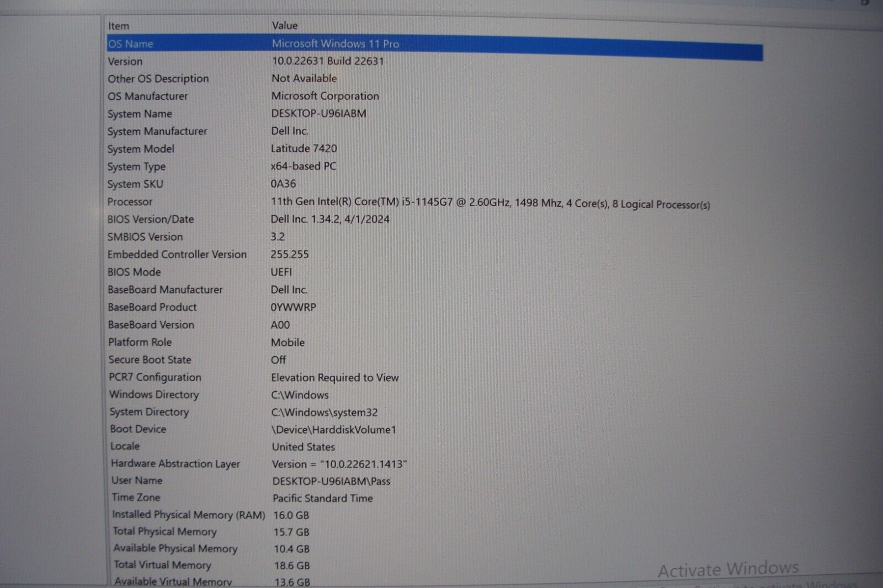Select value 10.0.22631 Build 22631
This screenshot has height=588, width=883.
pyautogui.click(x=328, y=61)
